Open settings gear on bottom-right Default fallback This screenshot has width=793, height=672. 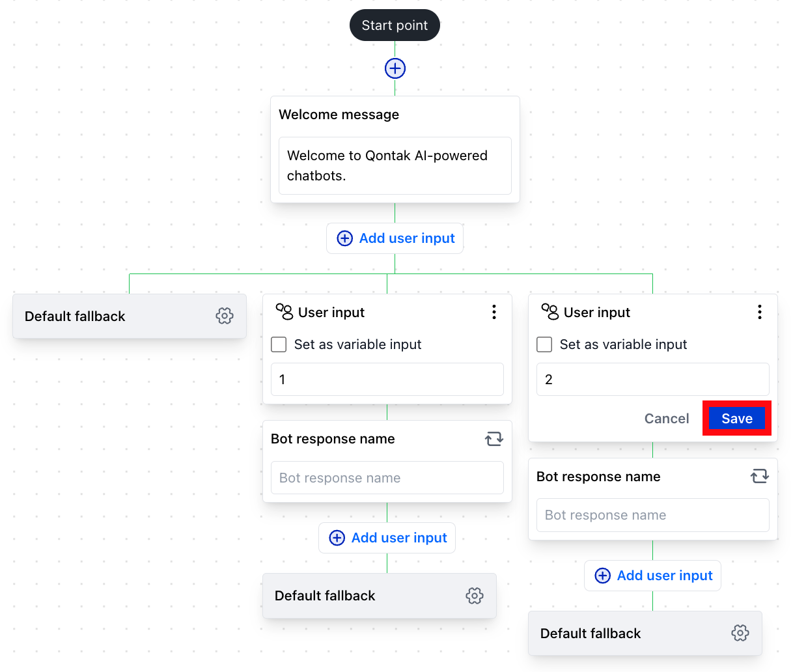coord(740,632)
